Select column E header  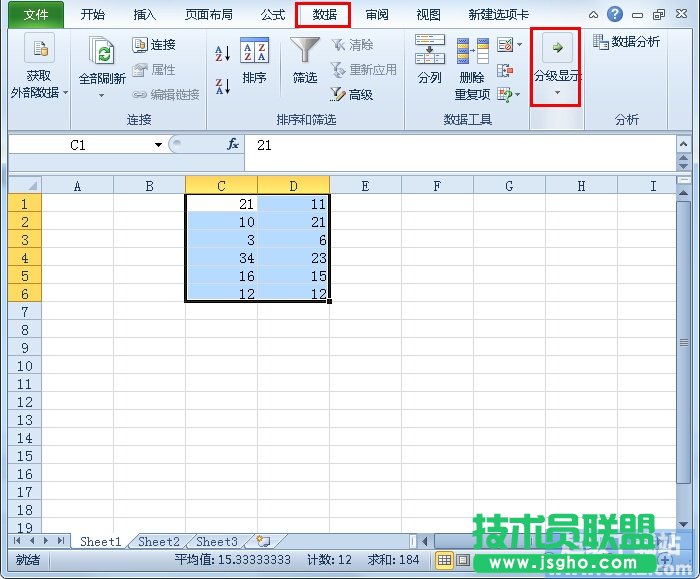tap(365, 186)
